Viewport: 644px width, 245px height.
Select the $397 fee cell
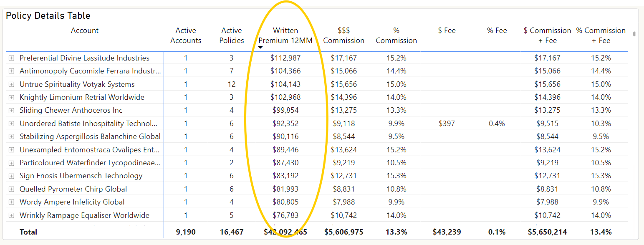tap(447, 124)
